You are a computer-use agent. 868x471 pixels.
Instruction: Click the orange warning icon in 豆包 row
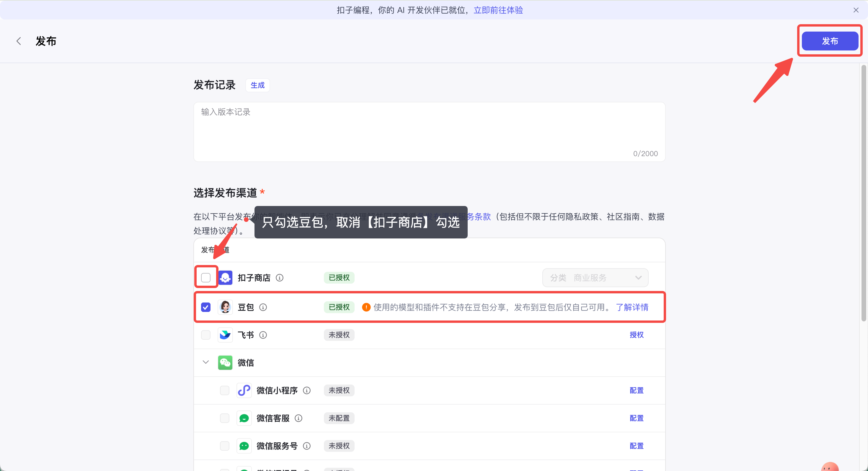[366, 307]
